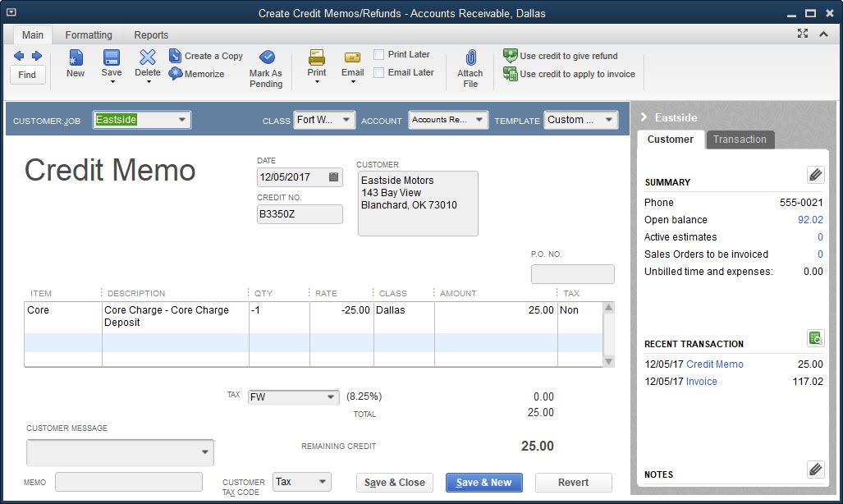Screen dimensions: 843x504
Task: Open the 12/05/17 Invoice link
Action: coord(701,381)
